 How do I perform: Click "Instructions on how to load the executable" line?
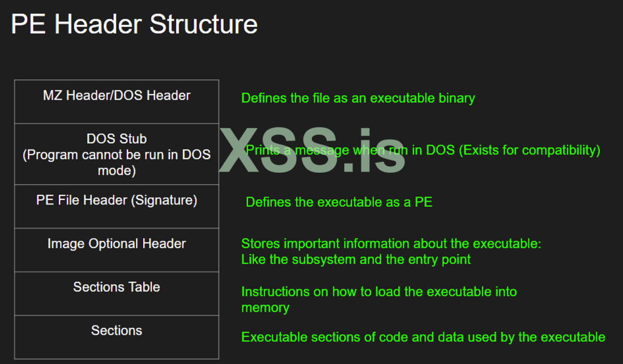pos(379,292)
